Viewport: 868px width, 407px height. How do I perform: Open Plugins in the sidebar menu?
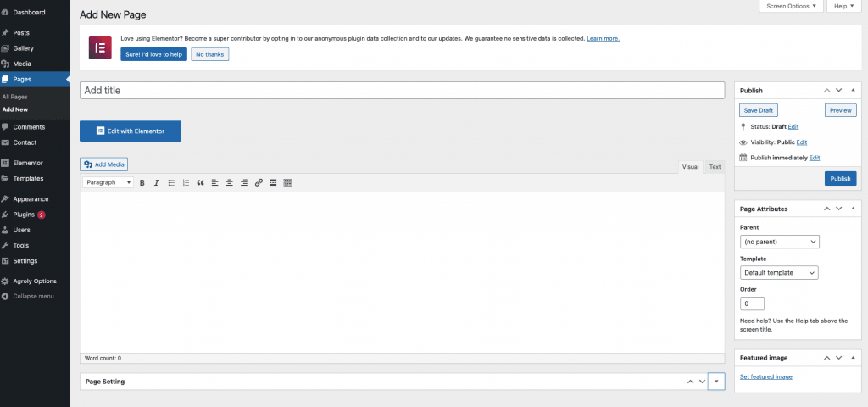click(x=24, y=215)
